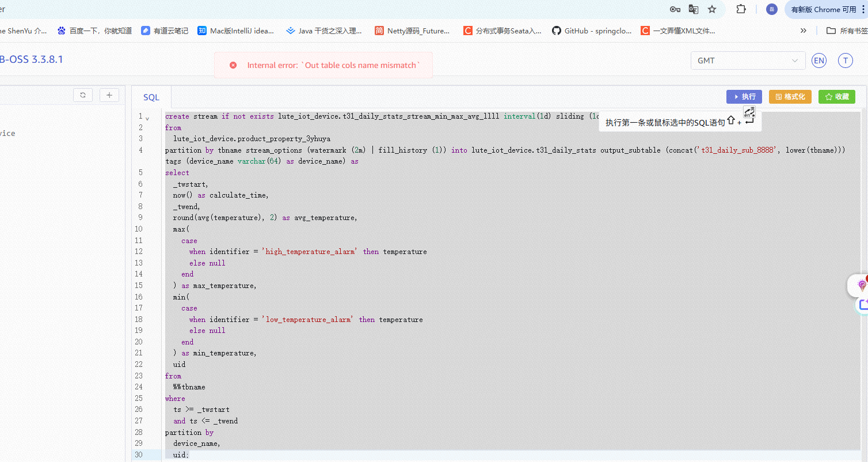Bookmark this page with the star icon
Viewport: 868px width, 462px height.
pyautogui.click(x=712, y=9)
